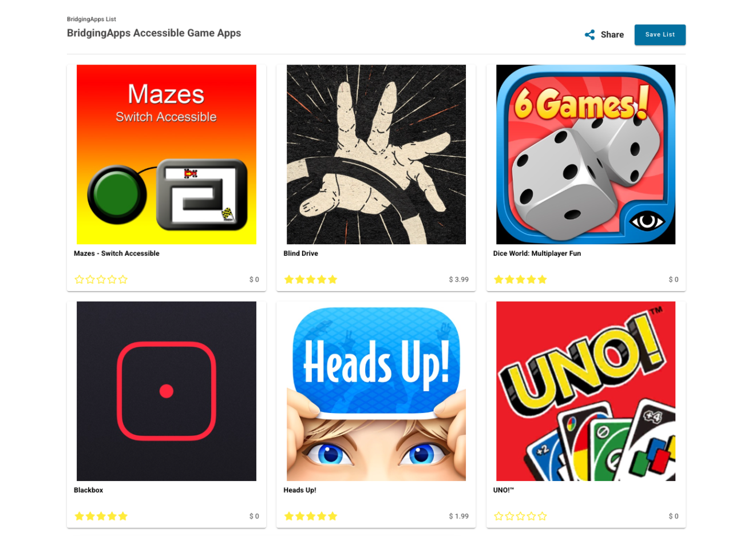Open the Blackbox title link
The width and height of the screenshot is (756, 536).
(89, 490)
